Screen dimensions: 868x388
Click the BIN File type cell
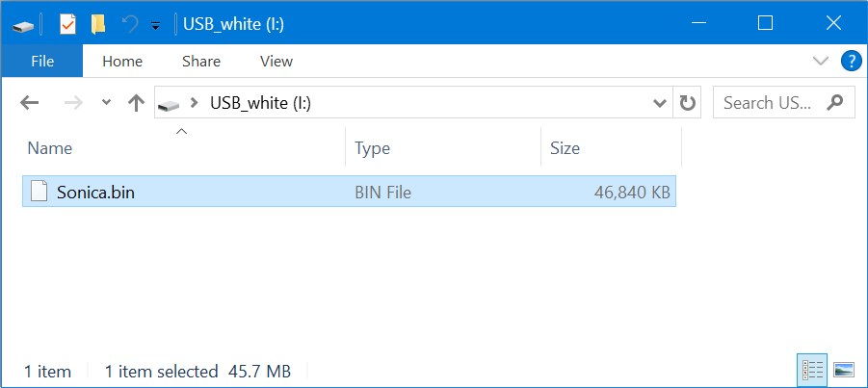[x=383, y=192]
